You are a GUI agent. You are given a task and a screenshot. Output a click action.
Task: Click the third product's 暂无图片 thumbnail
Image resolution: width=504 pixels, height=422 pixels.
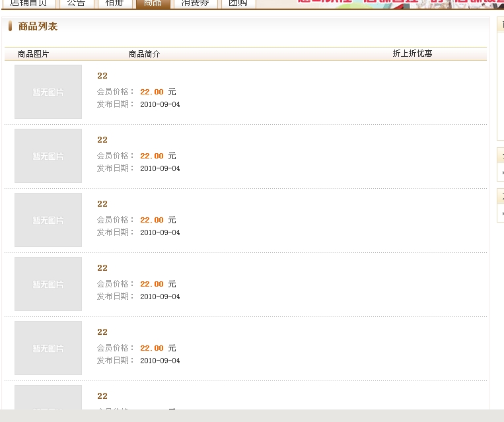click(x=48, y=220)
